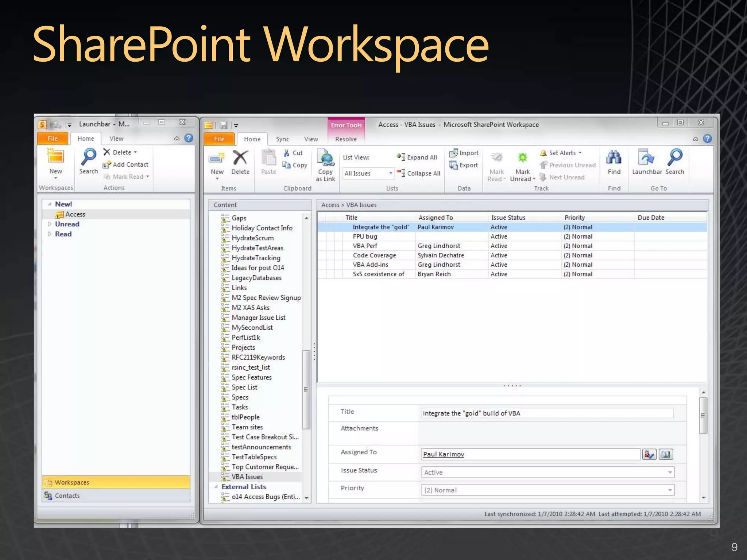Open quick access toolbar customize arrow in Workspace
Viewport: 747px width, 560px height.
click(x=236, y=126)
